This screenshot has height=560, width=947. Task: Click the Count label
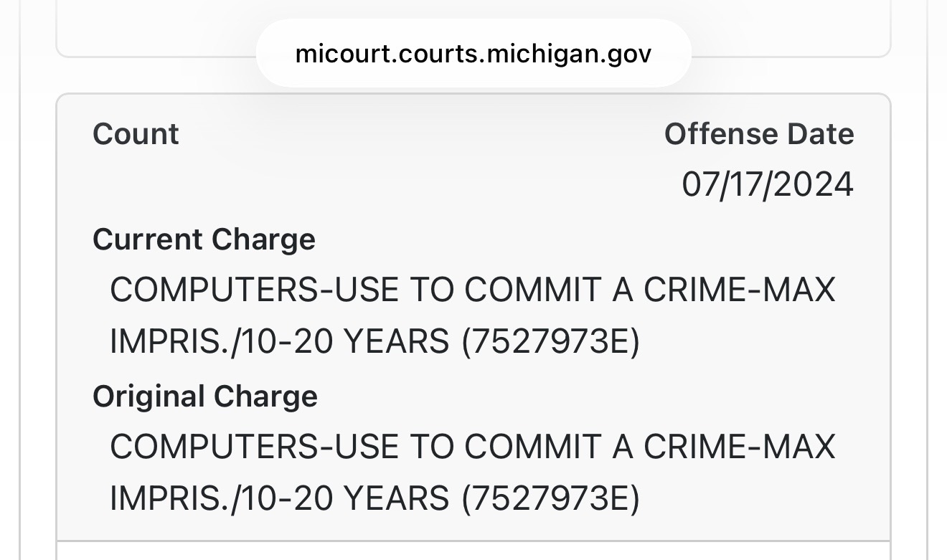pos(136,134)
